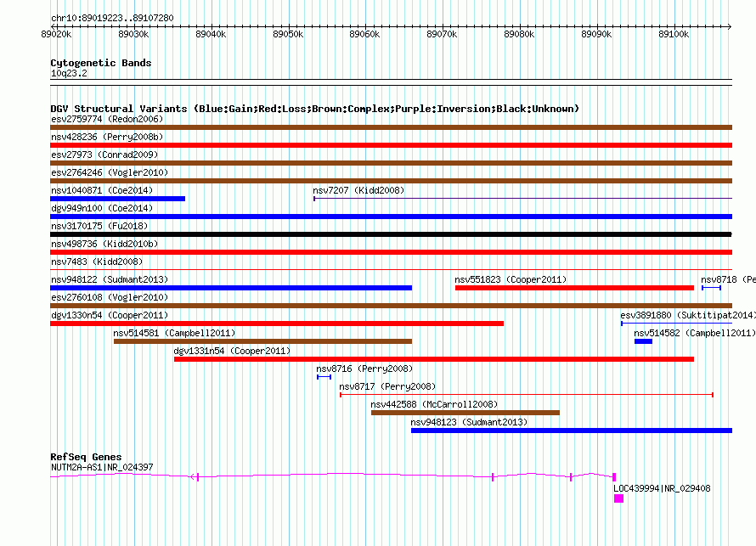Image resolution: width=756 pixels, height=546 pixels.
Task: Click the nsv498736 red loss bar
Action: coord(391,252)
